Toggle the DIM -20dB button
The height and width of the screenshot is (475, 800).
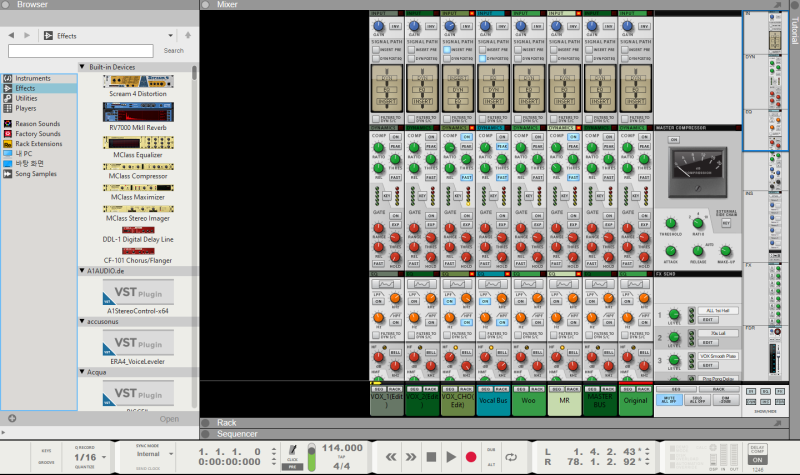click(725, 399)
